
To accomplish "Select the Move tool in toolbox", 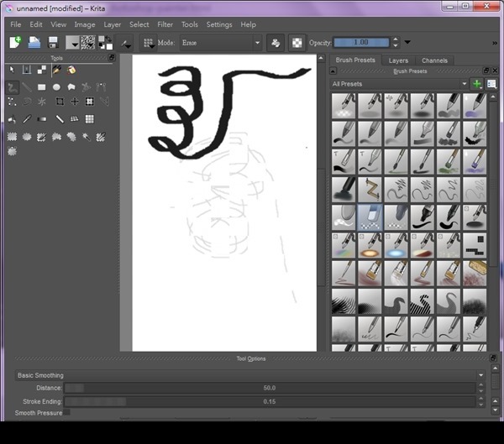I will coord(75,102).
